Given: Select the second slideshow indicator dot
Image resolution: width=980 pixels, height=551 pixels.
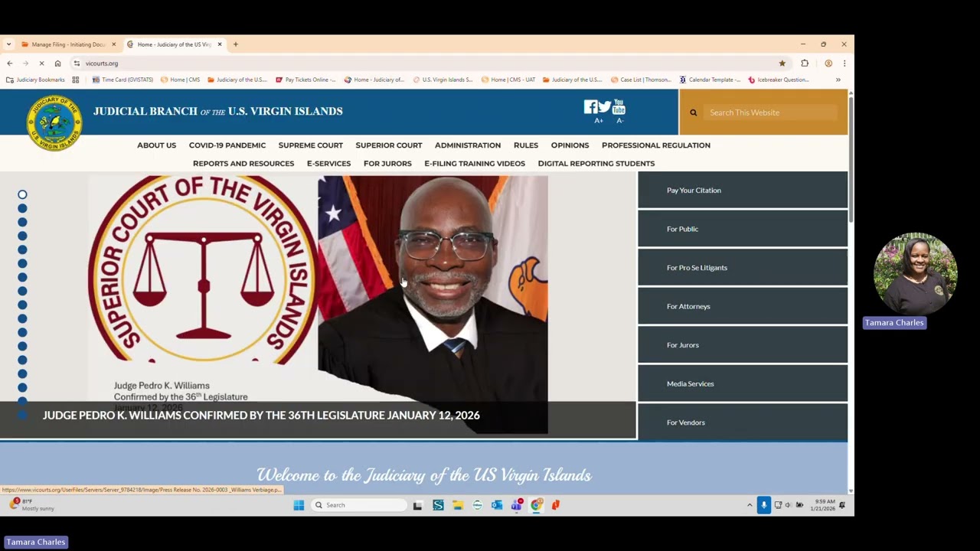Looking at the screenshot, I should 22,208.
